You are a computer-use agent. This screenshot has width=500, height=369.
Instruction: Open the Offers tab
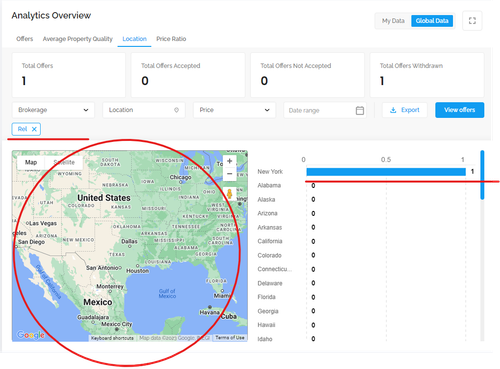tap(25, 39)
